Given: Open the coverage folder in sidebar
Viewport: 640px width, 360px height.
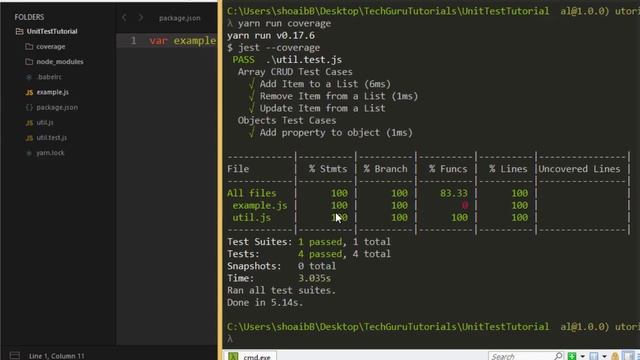Looking at the screenshot, I should (51, 47).
